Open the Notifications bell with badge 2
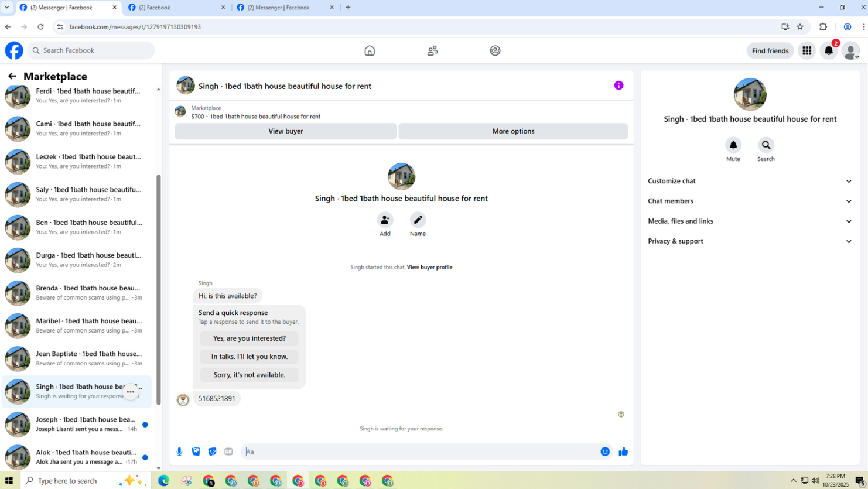868x489 pixels. [829, 50]
